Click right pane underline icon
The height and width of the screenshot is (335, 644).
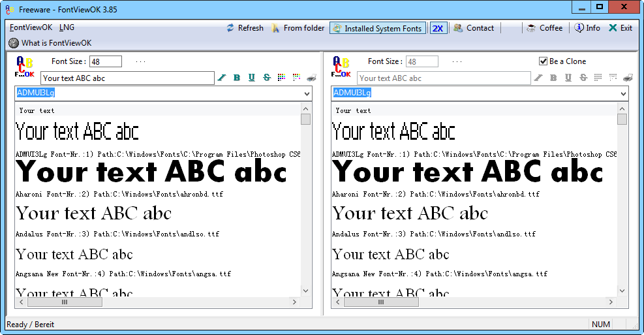pos(568,77)
